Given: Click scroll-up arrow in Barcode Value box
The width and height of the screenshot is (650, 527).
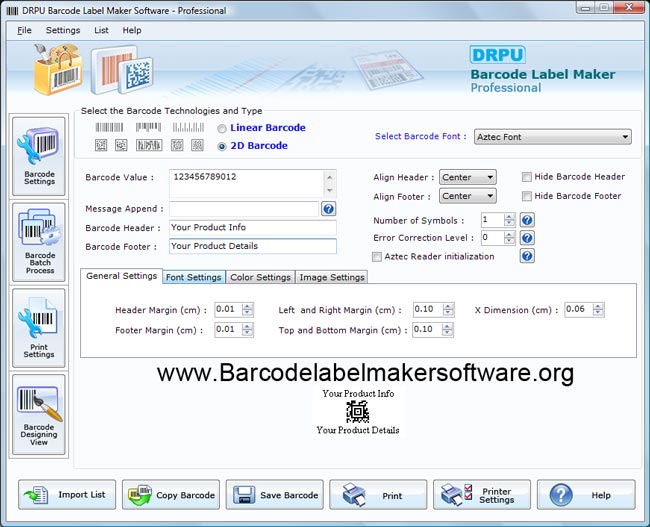Looking at the screenshot, I should click(x=330, y=177).
